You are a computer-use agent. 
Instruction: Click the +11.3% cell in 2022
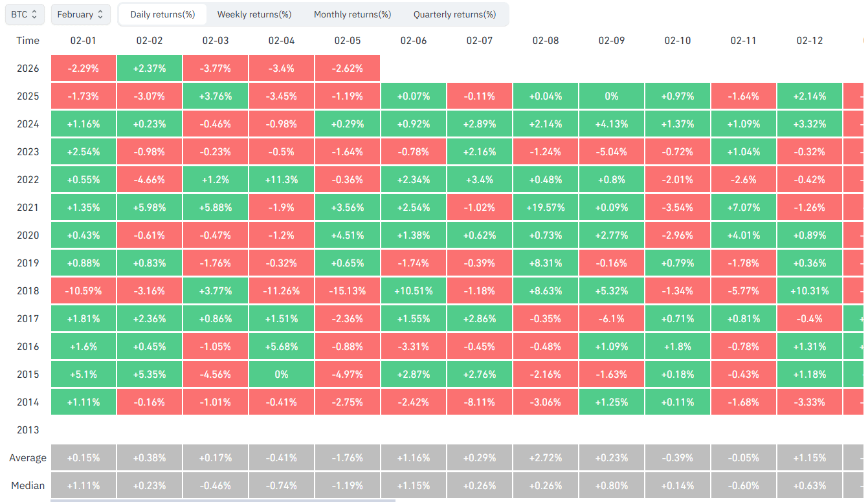[282, 180]
